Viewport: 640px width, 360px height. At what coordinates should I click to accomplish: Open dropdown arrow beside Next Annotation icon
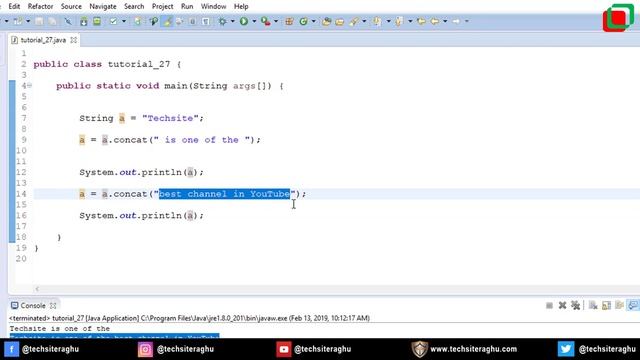point(388,21)
